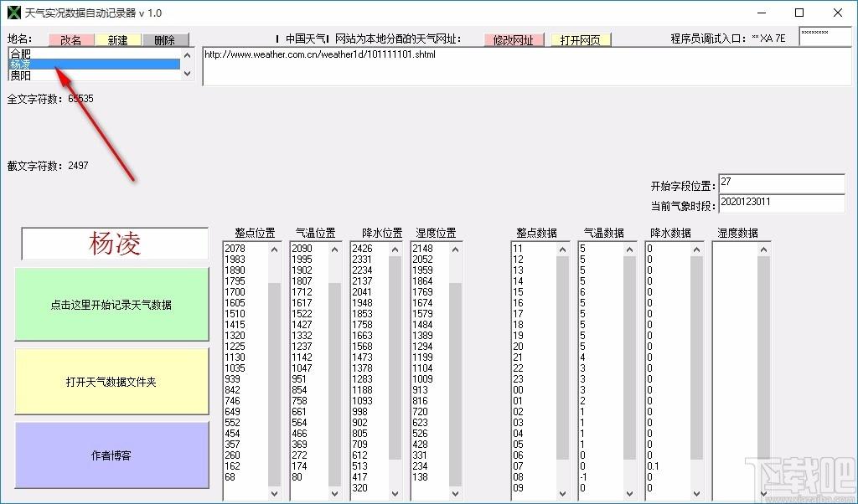Image resolution: width=858 pixels, height=504 pixels.
Task: Click down arrow of 湿度位置 list scrollbar
Action: [455, 493]
